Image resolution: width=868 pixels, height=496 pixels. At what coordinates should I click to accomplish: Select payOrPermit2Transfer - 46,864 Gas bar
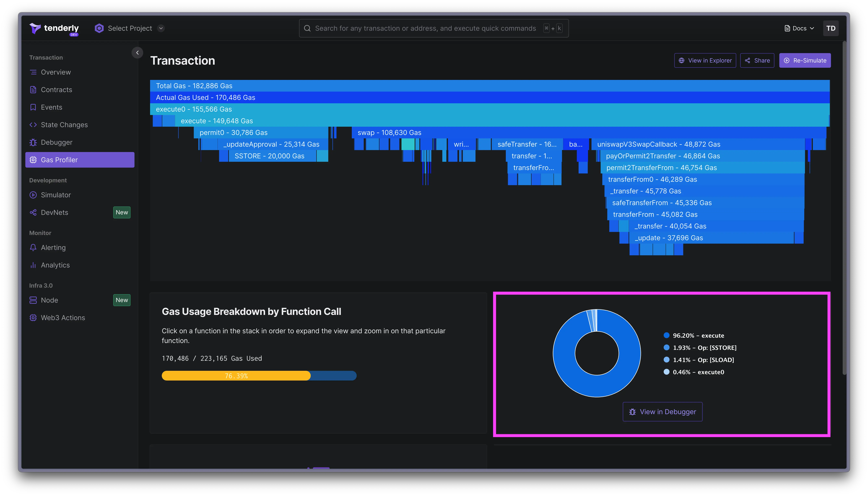click(x=702, y=156)
